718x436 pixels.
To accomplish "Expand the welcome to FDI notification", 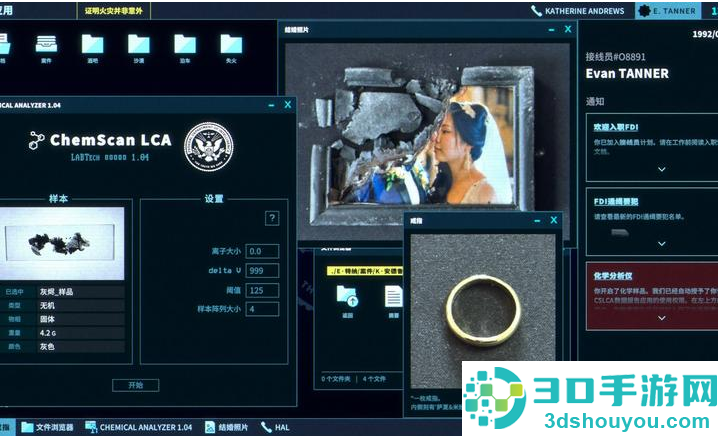I will [x=661, y=169].
